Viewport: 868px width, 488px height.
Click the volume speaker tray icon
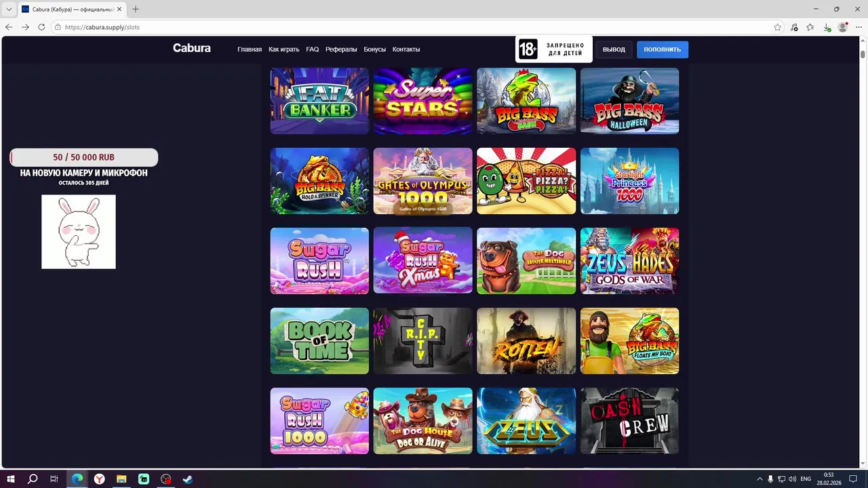click(792, 479)
